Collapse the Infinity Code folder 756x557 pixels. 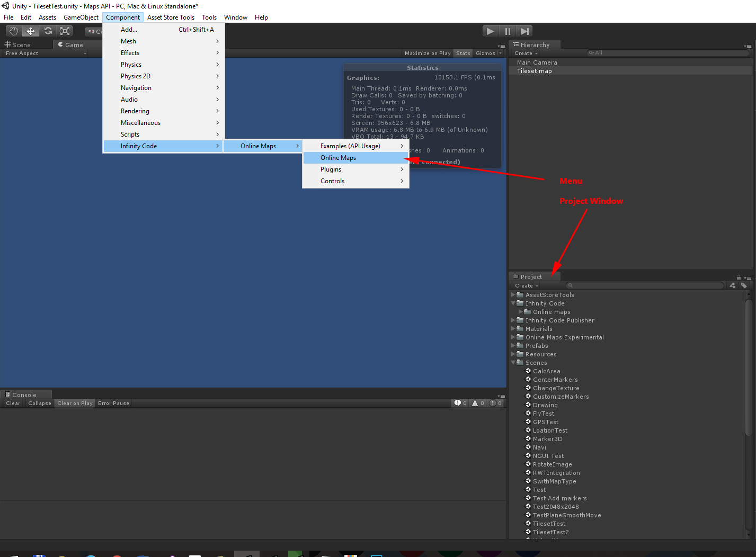tap(513, 303)
